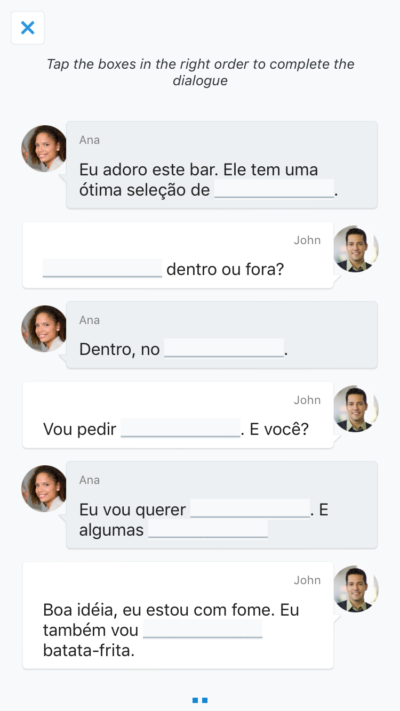Tap the word 'batata-frita.' in John's message

tap(89, 651)
